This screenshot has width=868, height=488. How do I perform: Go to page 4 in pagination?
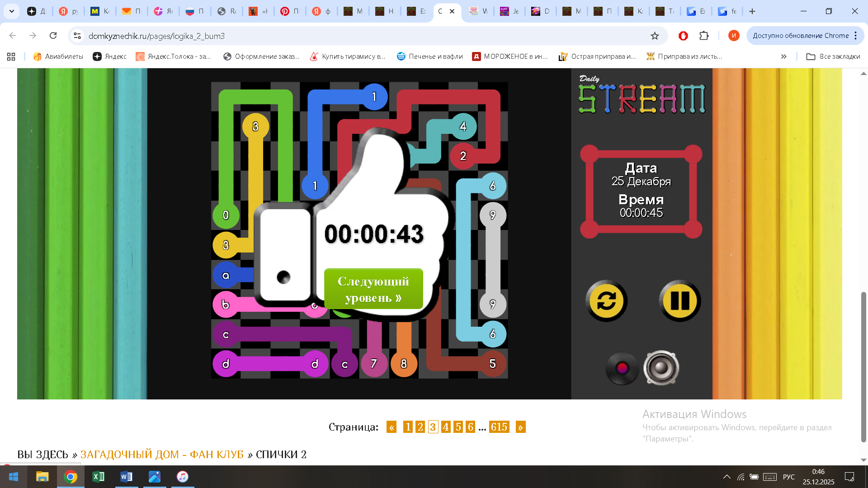[x=446, y=427]
